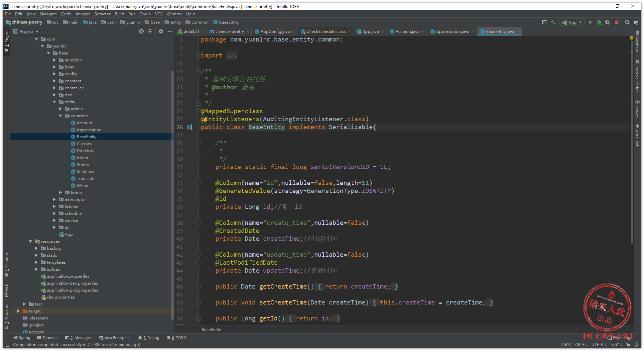Unfold the import block on line 3

(198, 55)
